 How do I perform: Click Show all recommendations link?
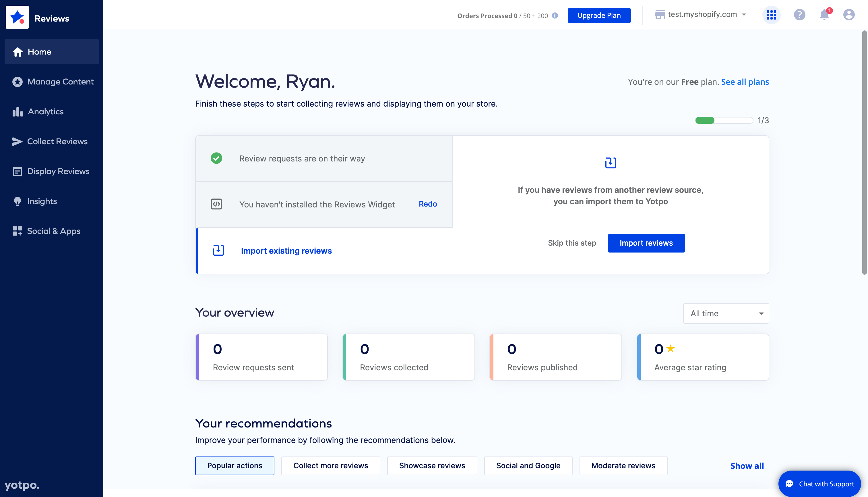pos(747,466)
